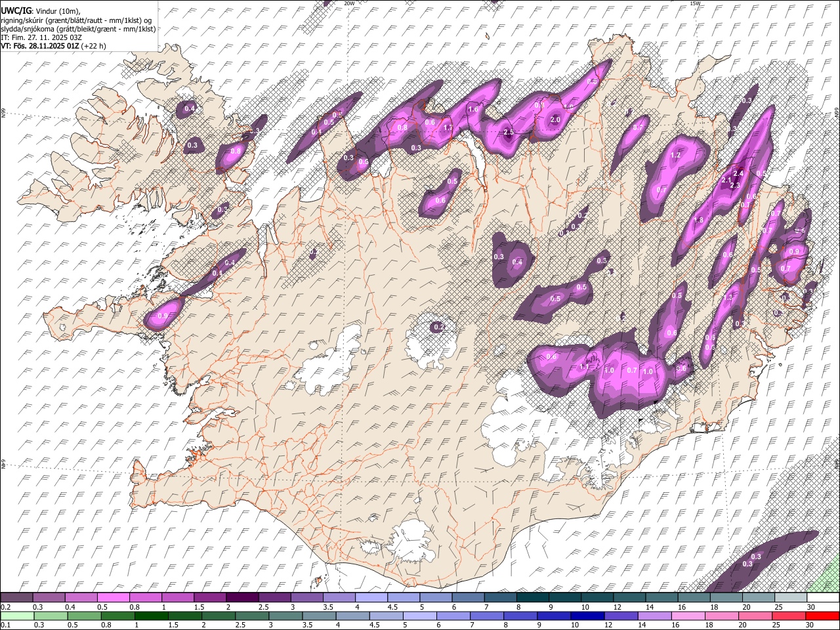Click the 'UWC/IG' title text

click(x=16, y=10)
